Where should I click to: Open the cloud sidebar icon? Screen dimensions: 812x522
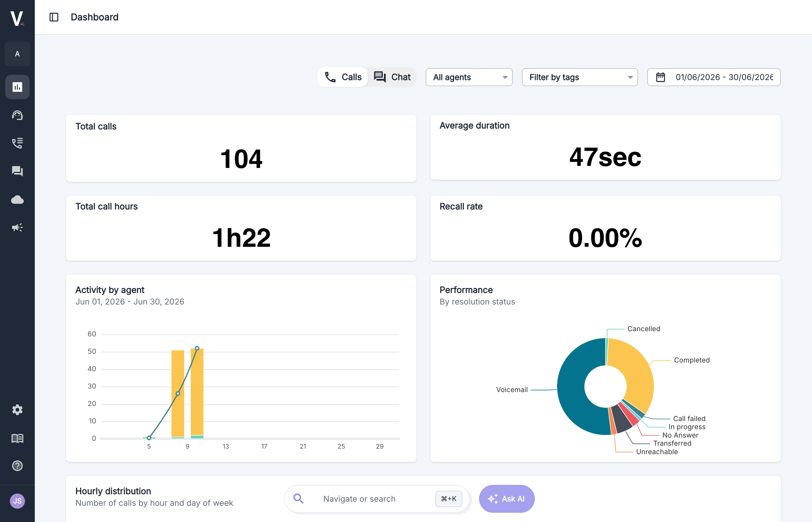(17, 200)
